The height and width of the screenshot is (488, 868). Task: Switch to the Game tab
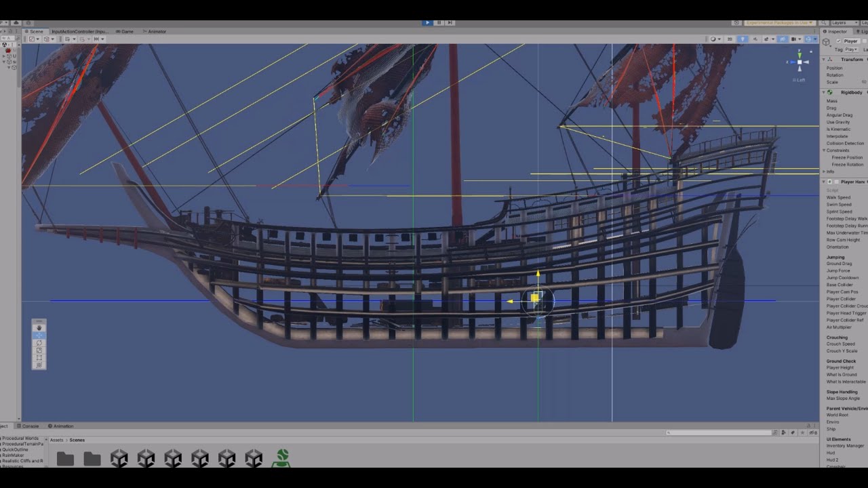pos(124,31)
